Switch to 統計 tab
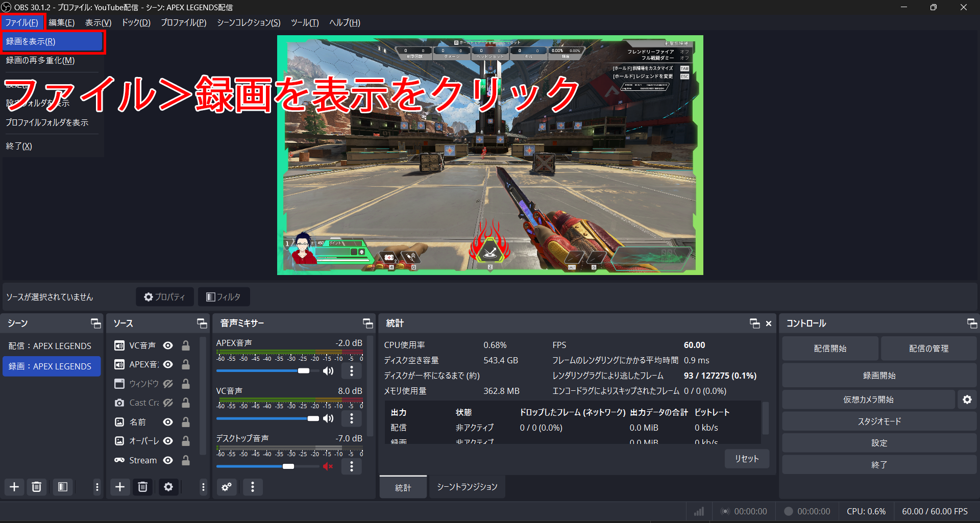Image resolution: width=980 pixels, height=523 pixels. coord(403,487)
